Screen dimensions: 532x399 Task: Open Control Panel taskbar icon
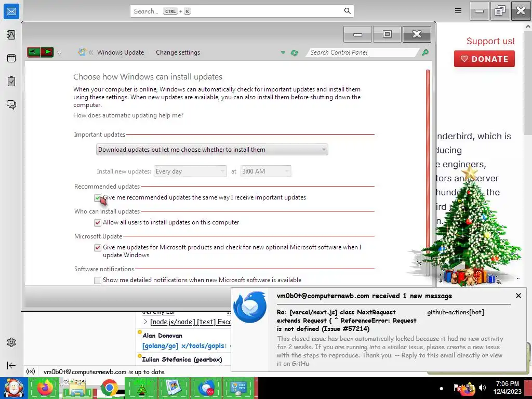[x=238, y=388]
